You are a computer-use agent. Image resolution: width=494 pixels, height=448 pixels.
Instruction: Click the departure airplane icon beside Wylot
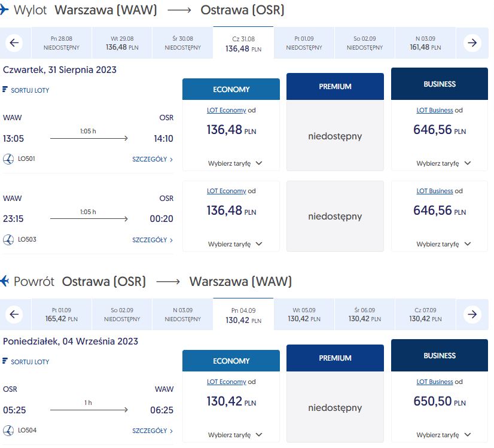point(4,10)
